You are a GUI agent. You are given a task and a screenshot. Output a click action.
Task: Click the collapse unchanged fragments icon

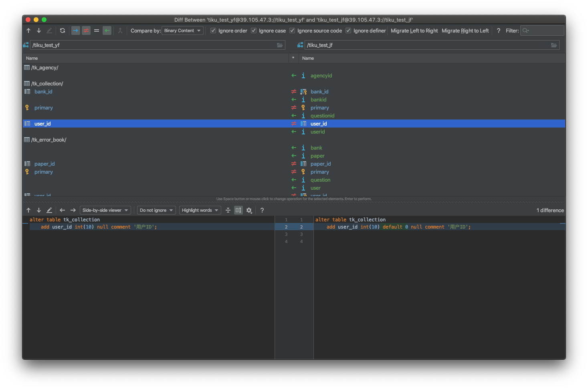[x=228, y=210]
